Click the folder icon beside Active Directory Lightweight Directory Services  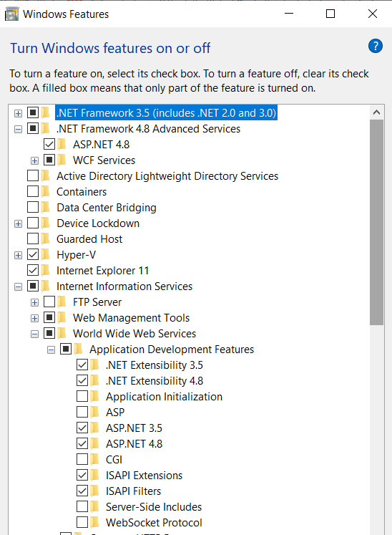point(45,175)
